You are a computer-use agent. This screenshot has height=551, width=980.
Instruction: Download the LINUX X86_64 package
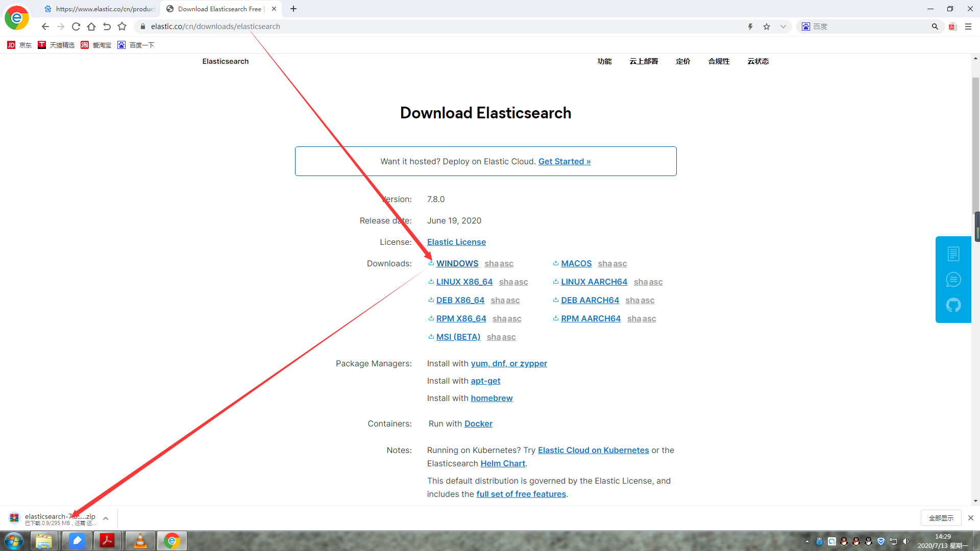464,282
